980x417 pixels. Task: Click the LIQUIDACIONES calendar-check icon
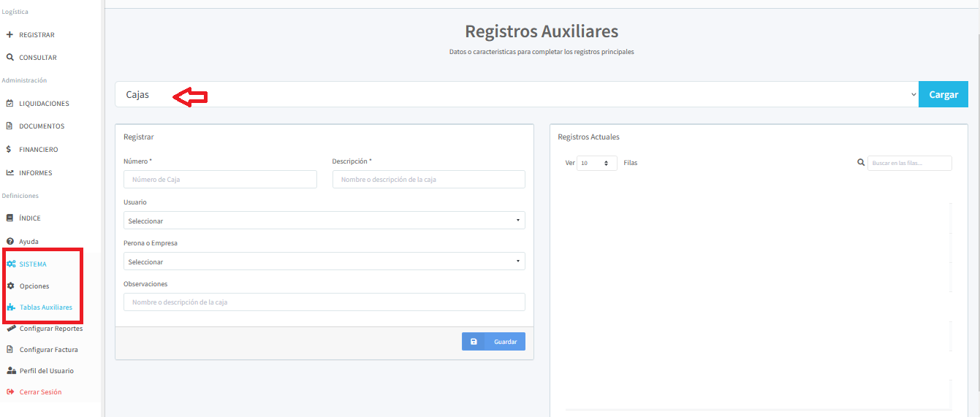10,104
